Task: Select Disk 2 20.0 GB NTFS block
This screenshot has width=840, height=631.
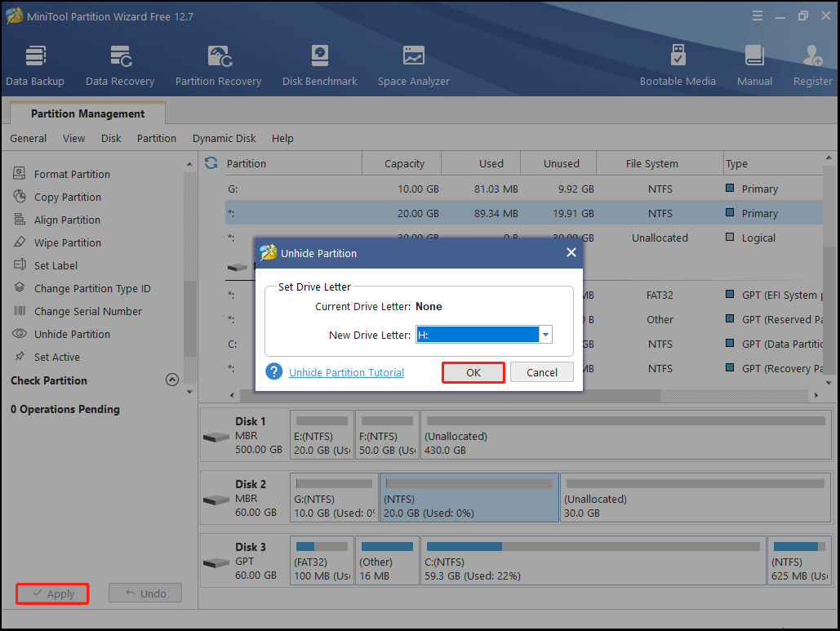Action: tap(469, 498)
